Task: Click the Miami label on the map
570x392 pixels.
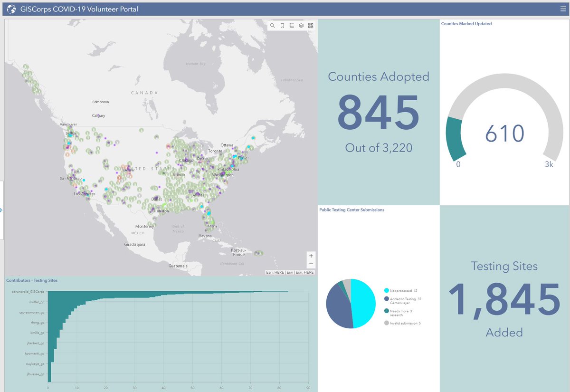Action: 212,226
